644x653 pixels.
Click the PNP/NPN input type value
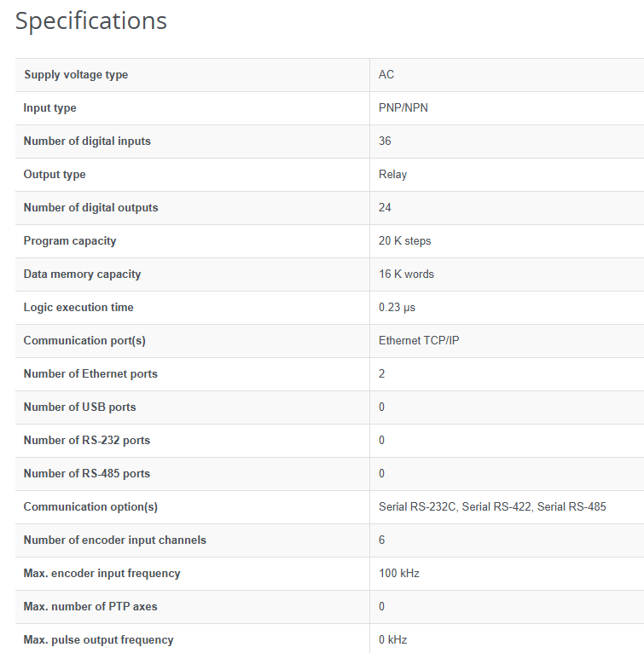[x=403, y=108]
